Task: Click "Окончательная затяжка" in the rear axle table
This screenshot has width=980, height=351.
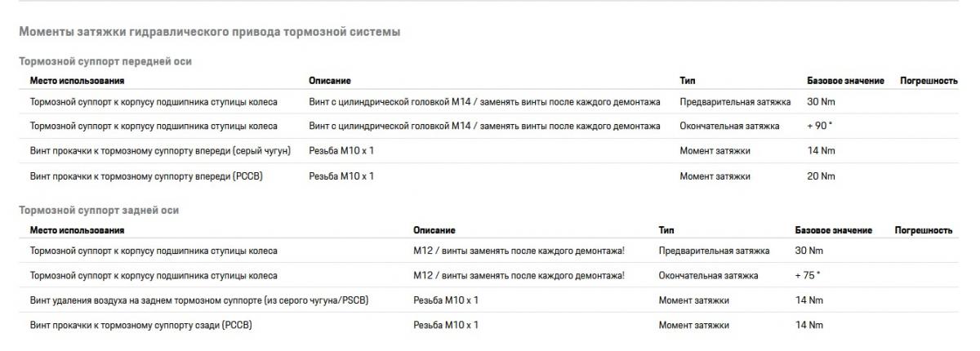Action: click(708, 276)
